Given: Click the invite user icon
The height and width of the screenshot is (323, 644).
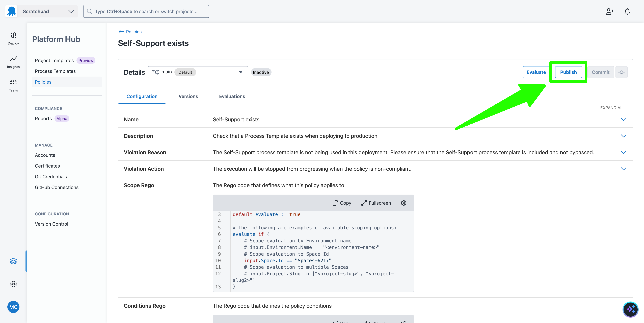Looking at the screenshot, I should 609,12.
